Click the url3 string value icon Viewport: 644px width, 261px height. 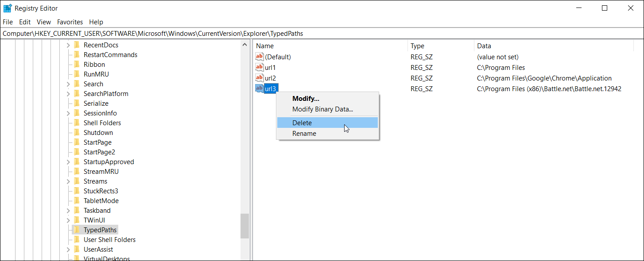[260, 88]
